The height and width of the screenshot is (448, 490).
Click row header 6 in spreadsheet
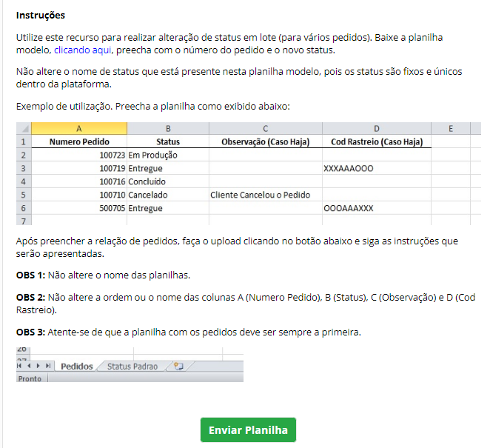coord(24,208)
